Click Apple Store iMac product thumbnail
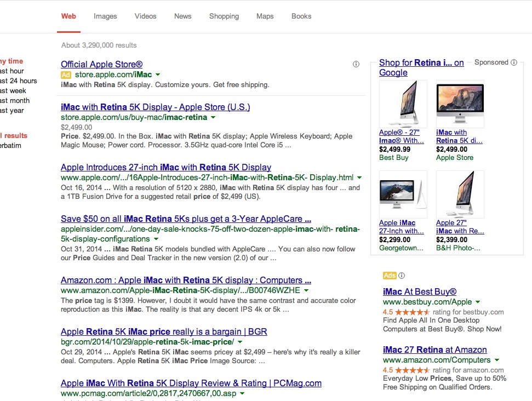 (x=460, y=104)
